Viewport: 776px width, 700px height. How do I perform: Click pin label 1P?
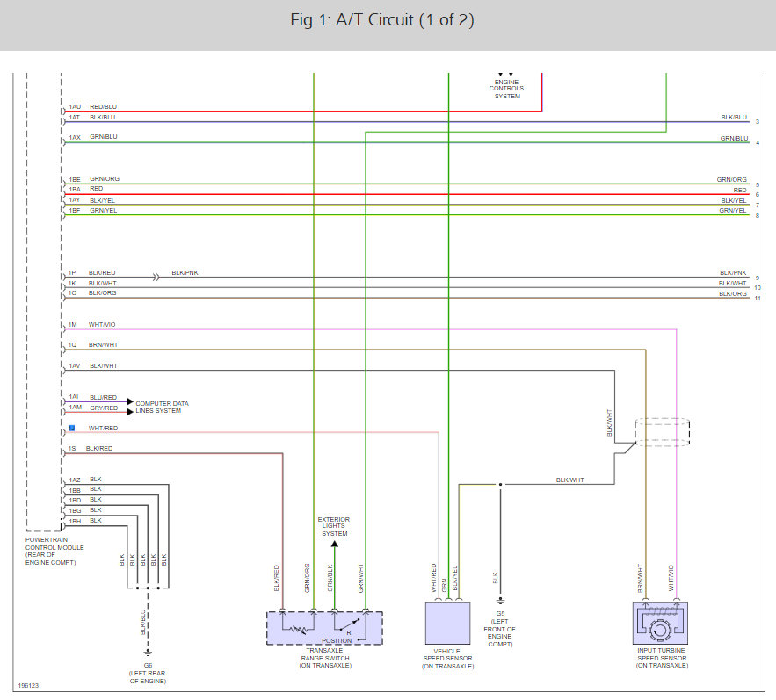click(x=72, y=272)
